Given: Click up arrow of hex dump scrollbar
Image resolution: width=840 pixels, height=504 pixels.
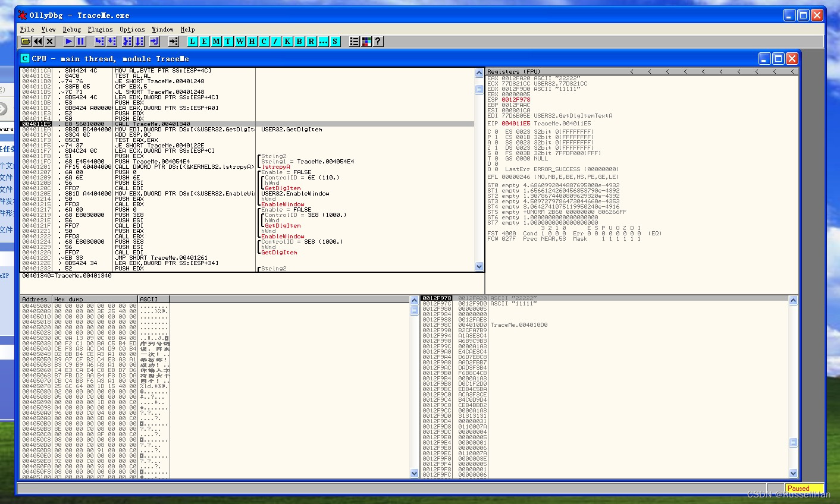Looking at the screenshot, I should tap(415, 300).
